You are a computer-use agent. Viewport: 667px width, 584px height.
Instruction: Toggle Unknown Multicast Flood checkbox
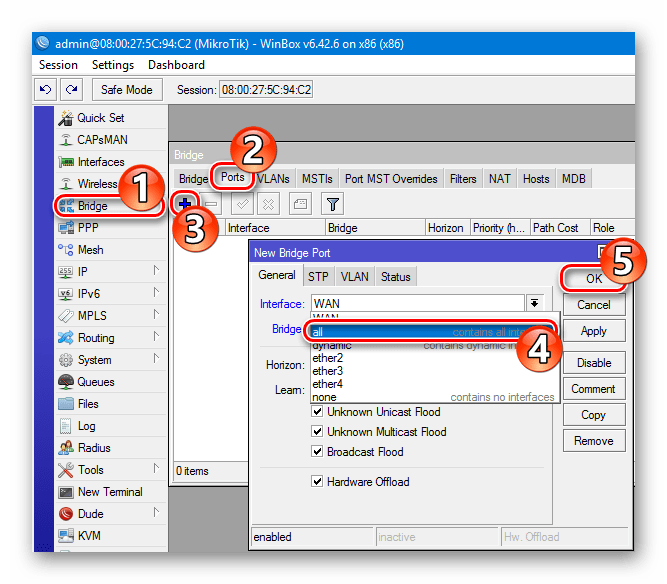[317, 432]
